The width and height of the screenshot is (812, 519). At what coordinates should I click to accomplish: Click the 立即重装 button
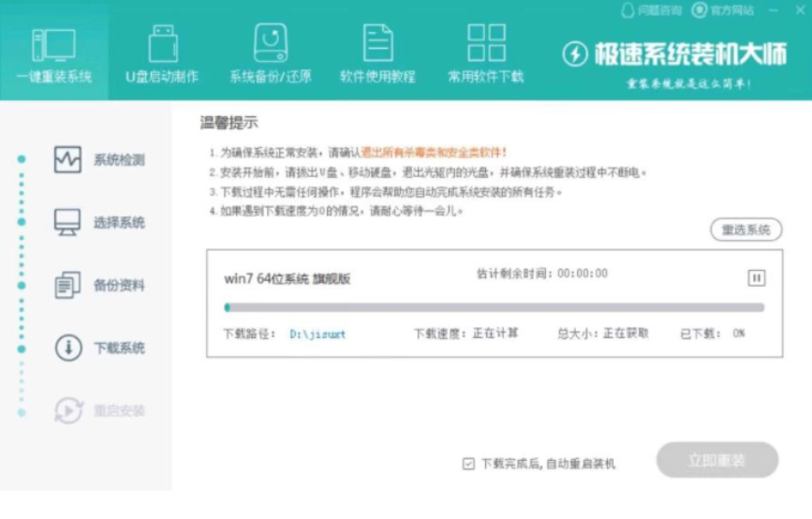click(x=716, y=460)
